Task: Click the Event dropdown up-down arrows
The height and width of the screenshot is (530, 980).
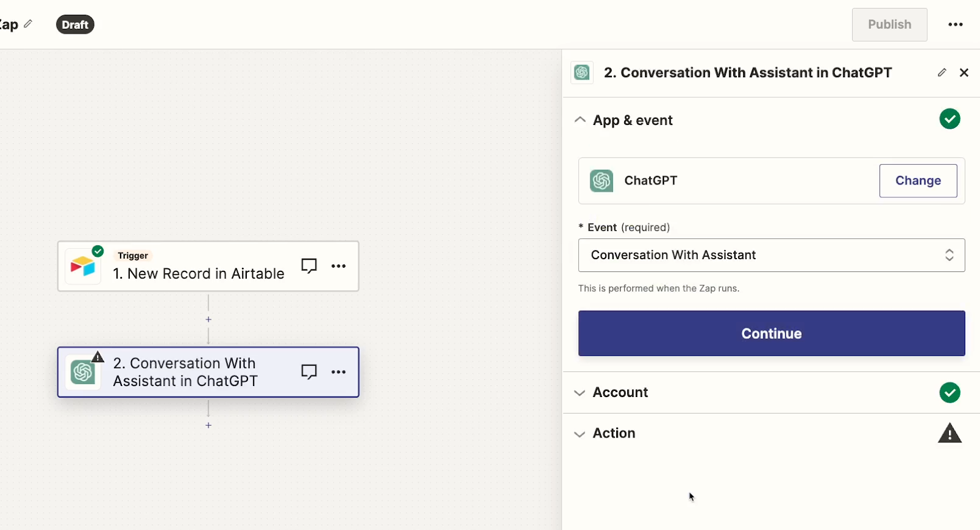Action: pos(949,255)
